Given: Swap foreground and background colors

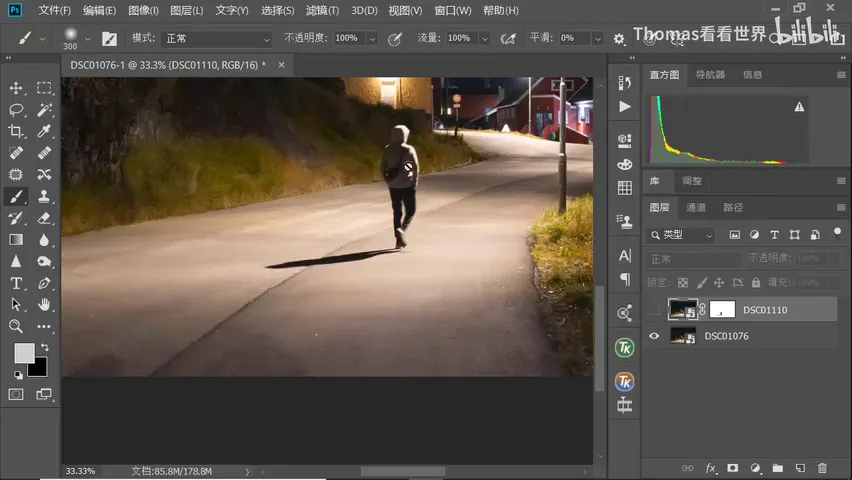Looking at the screenshot, I should 45,347.
